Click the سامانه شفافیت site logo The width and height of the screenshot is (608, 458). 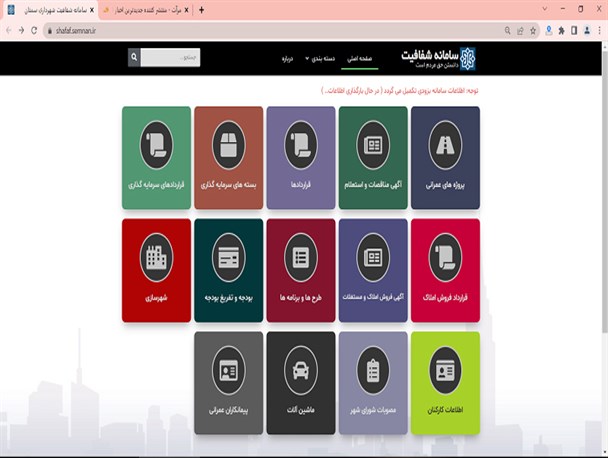[x=439, y=59]
